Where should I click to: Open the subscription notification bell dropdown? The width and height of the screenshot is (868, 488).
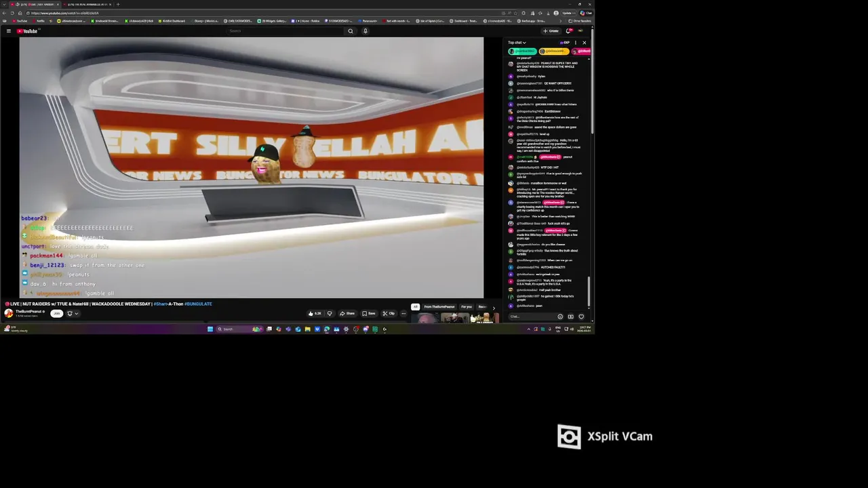pos(72,313)
